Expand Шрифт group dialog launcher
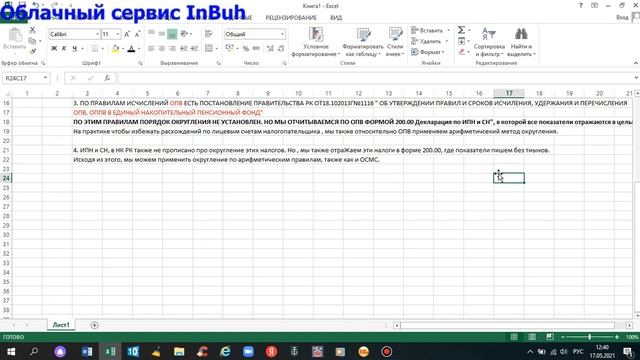The width and height of the screenshot is (640, 360). 140,63
